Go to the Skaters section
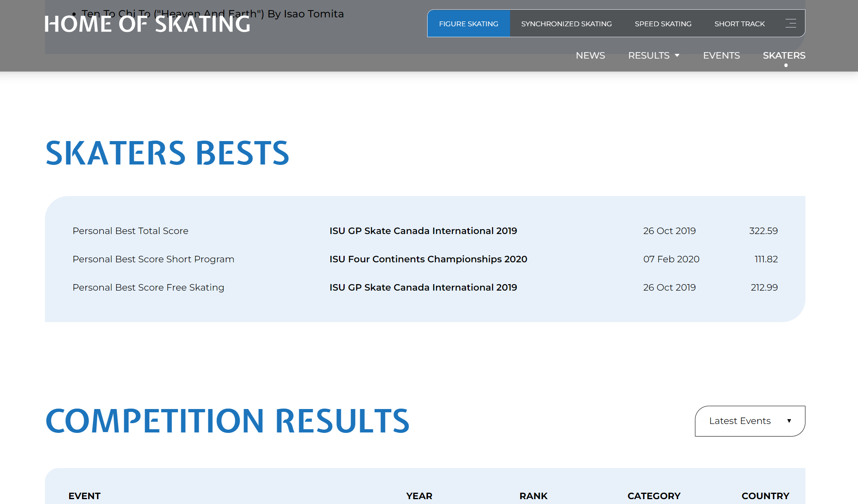The height and width of the screenshot is (504, 858). [x=784, y=55]
